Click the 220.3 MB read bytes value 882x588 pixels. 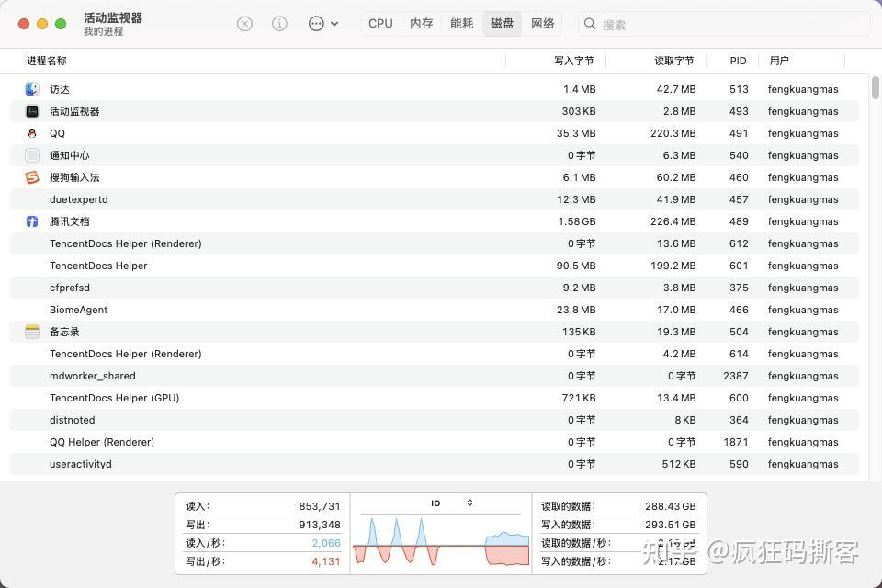click(673, 133)
